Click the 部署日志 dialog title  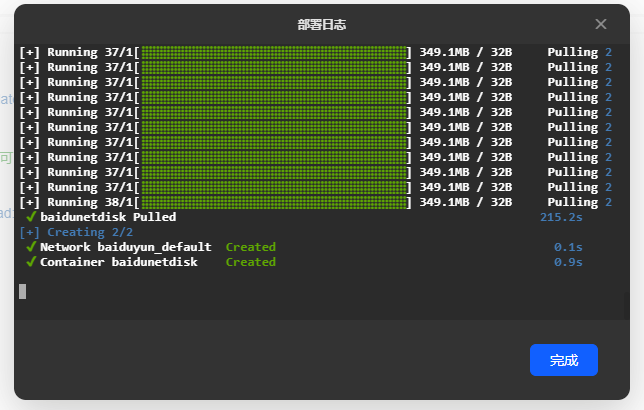(322, 25)
